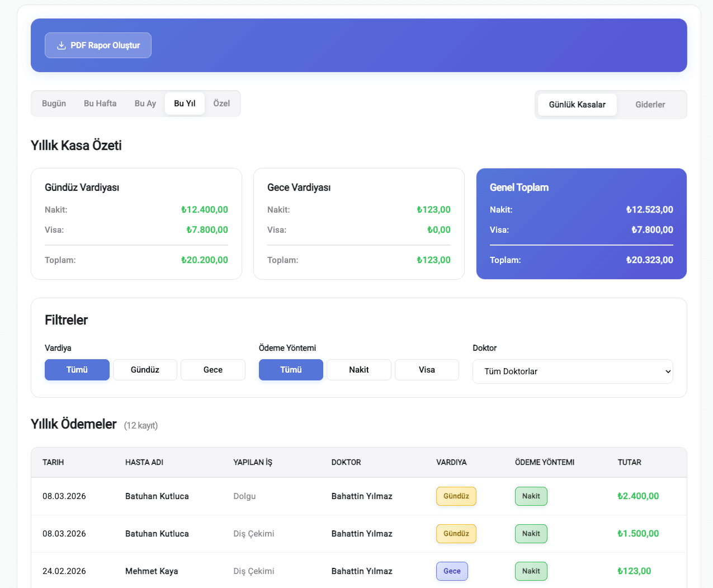Screen dimensions: 713x588
Task: Open the Giderler view
Action: pos(650,105)
